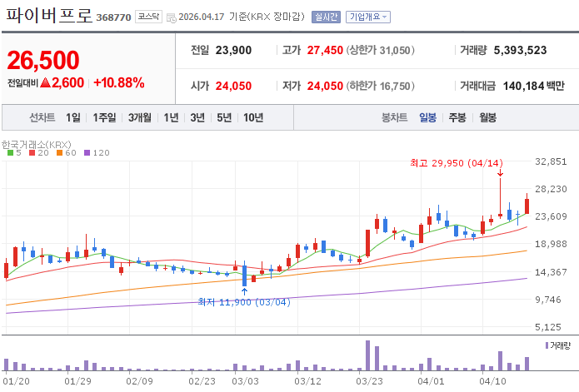Screen dimensions: 579x392
Task: Click the 04/10 date on chart axis
Action: click(492, 381)
